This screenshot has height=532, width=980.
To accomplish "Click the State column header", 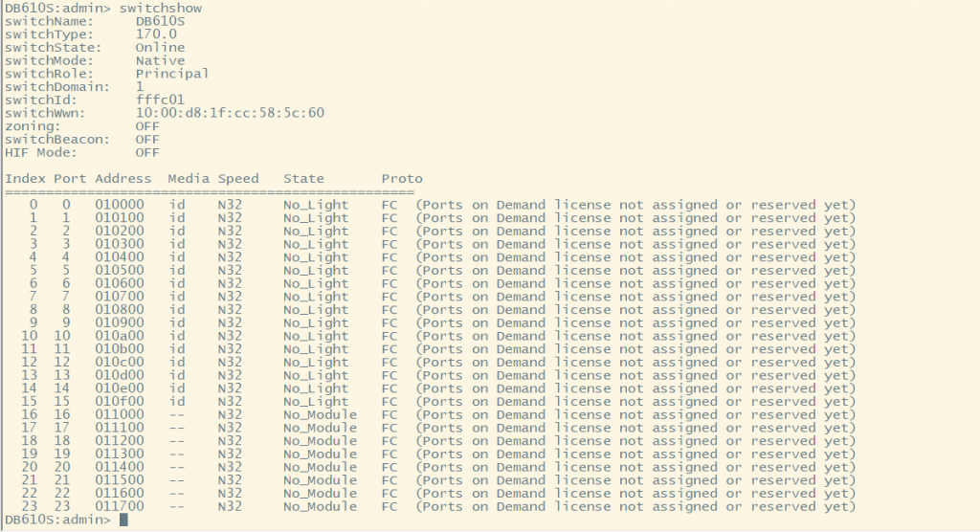I will click(x=303, y=179).
